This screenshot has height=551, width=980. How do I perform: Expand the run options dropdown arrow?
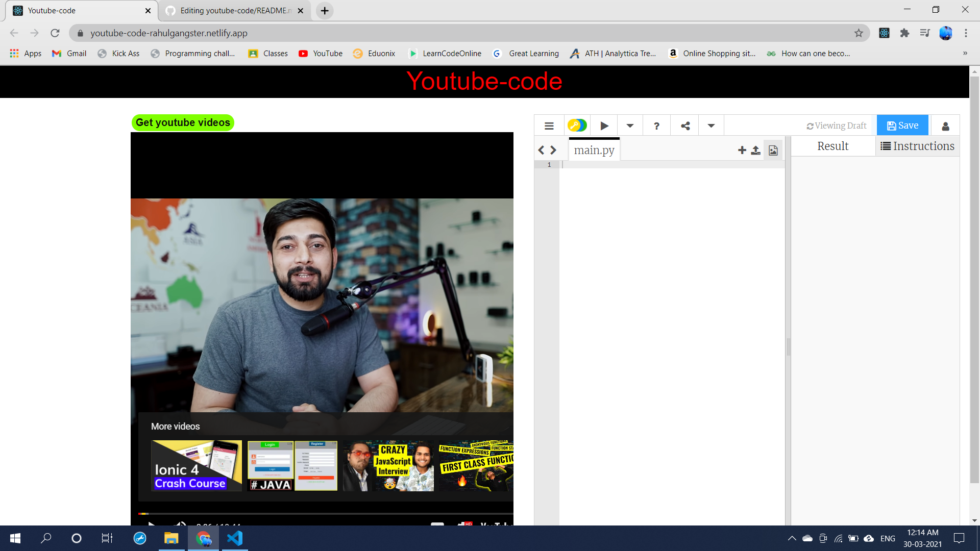click(630, 126)
